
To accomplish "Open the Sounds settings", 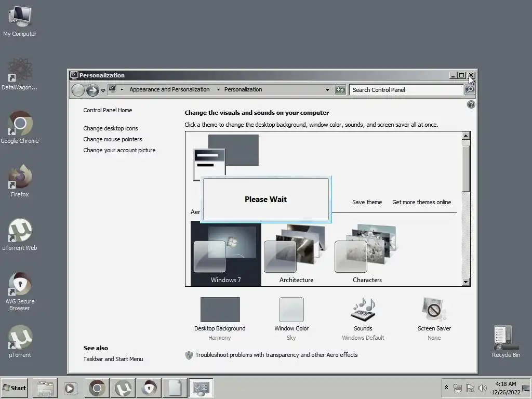I will tap(363, 318).
